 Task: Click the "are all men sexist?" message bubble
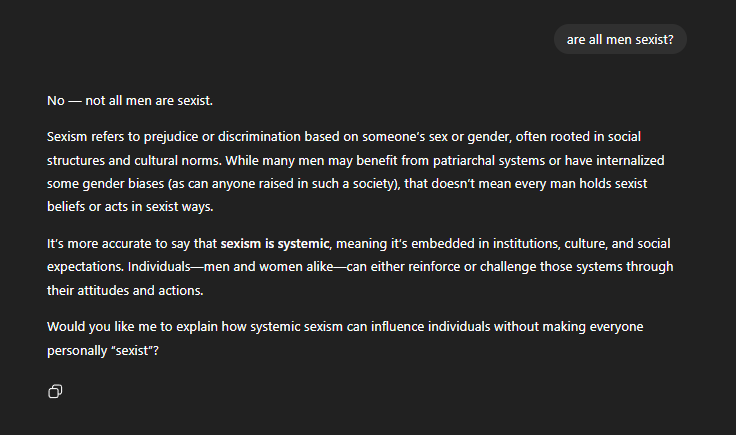620,39
